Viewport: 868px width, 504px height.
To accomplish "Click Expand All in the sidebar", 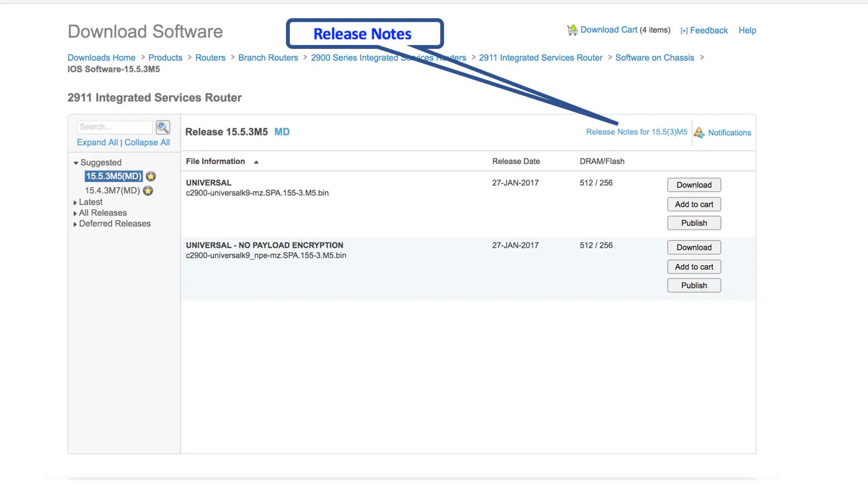I will [97, 143].
